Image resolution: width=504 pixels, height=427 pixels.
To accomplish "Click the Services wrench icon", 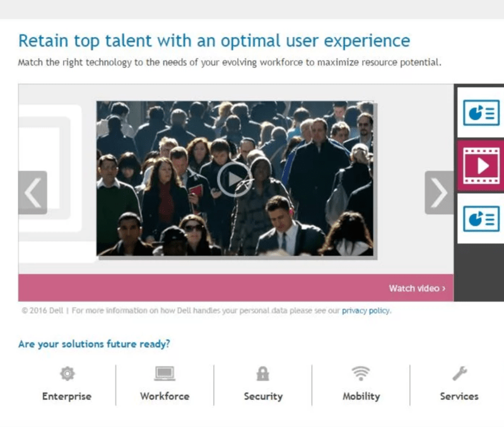I will coord(459,374).
